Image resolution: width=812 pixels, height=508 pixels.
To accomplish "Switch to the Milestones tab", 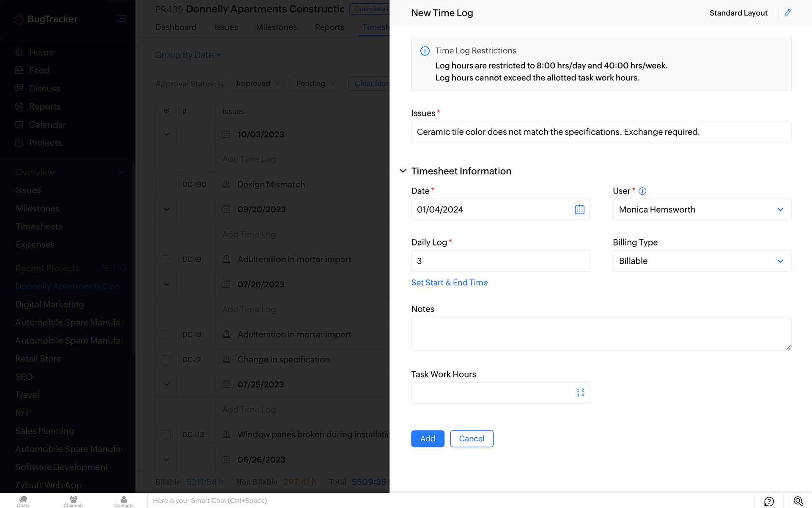I will 276,27.
